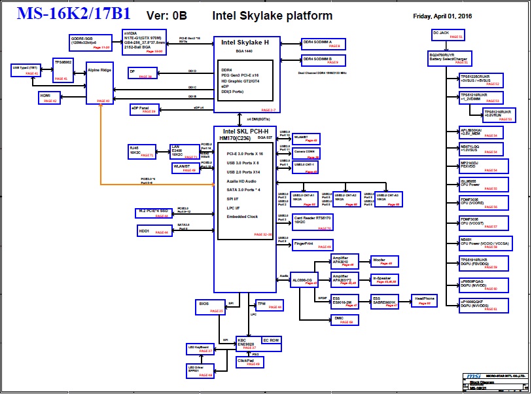Screen dimensions: 532x394
Task: Click the KBC ENE9028 label
Action: (247, 344)
